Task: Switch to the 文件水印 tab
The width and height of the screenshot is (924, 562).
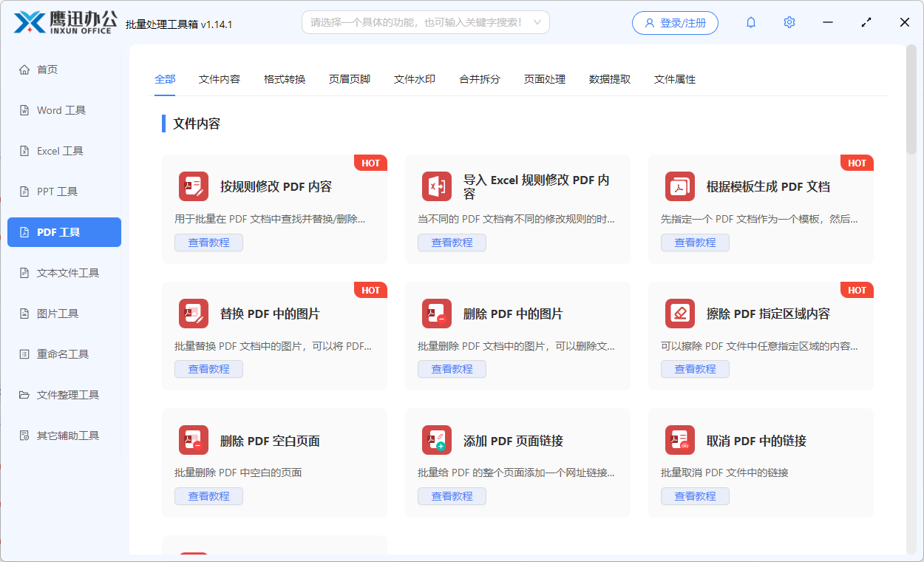Action: click(415, 79)
